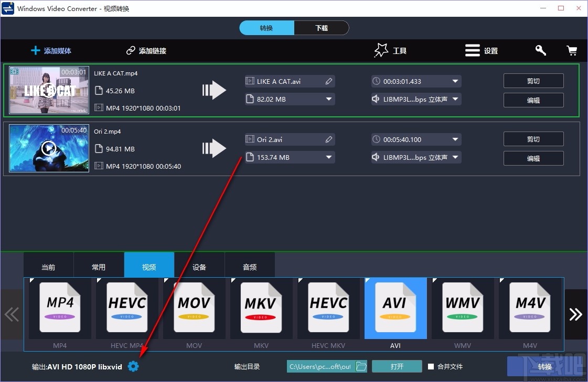Open the 音频 audio format tab

coord(250,266)
